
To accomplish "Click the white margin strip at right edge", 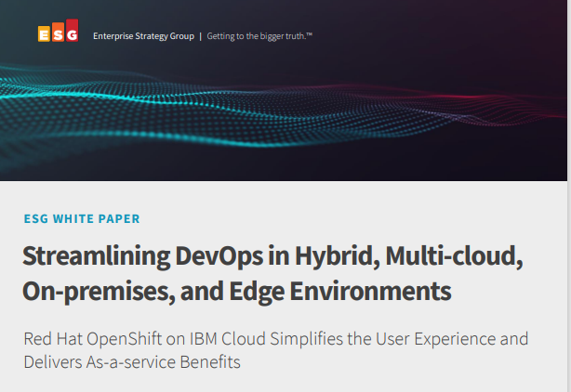I will click(x=567, y=279).
